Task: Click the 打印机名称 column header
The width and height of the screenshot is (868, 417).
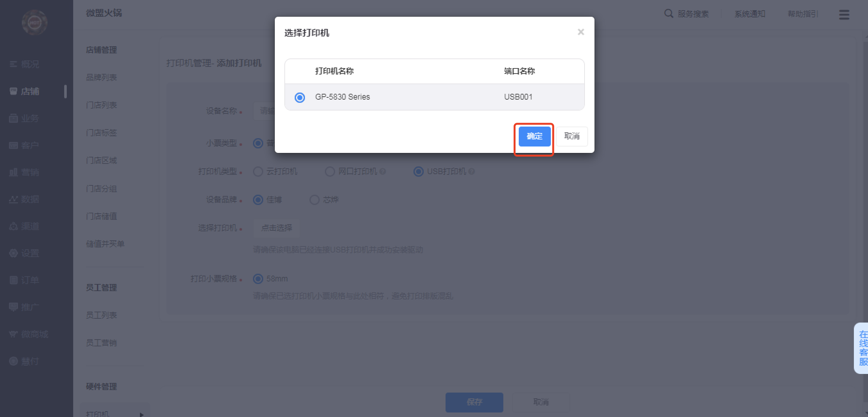Action: coord(334,71)
